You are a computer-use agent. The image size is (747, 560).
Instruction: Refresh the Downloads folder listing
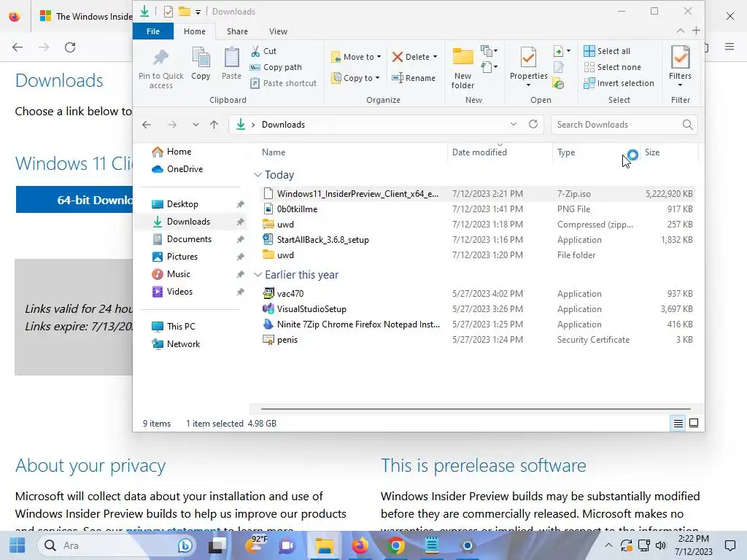(533, 124)
